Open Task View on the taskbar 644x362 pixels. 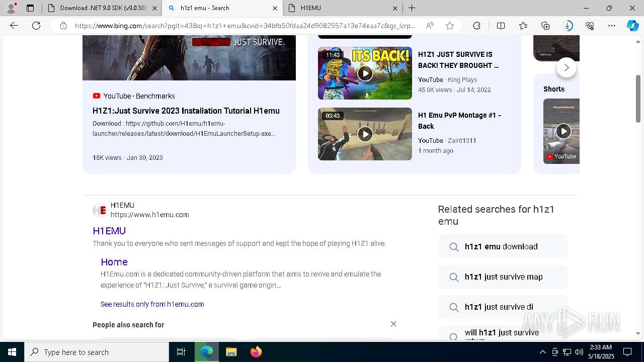pos(181,352)
